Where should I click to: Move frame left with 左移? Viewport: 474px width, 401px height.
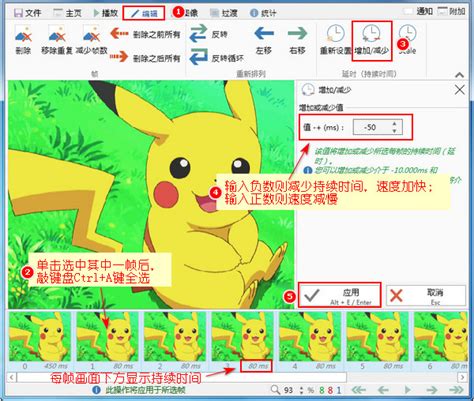point(264,40)
